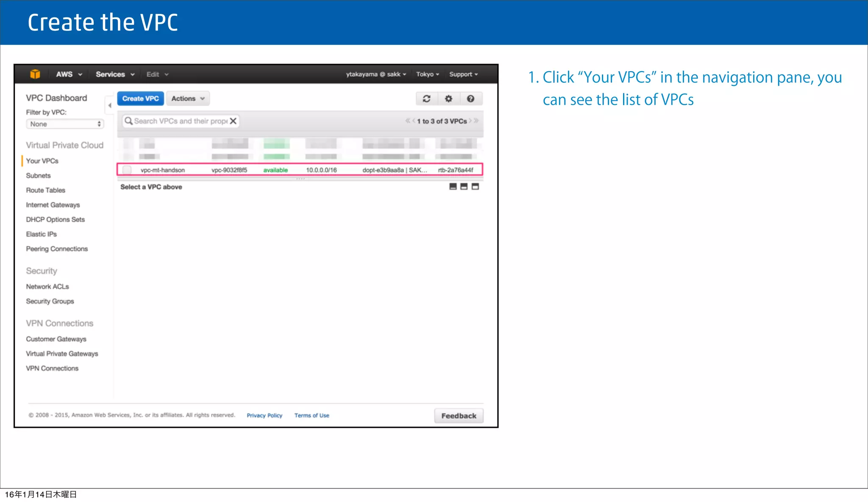Go to first page of VPCs
868x502 pixels.
407,121
